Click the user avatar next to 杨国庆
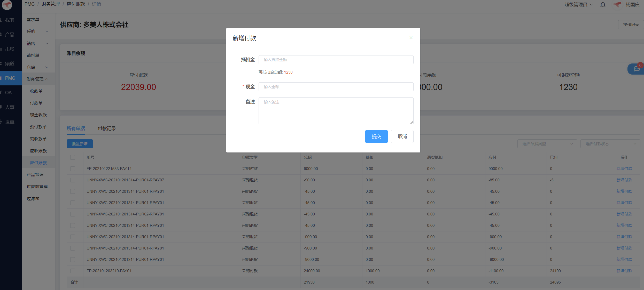 617,5
